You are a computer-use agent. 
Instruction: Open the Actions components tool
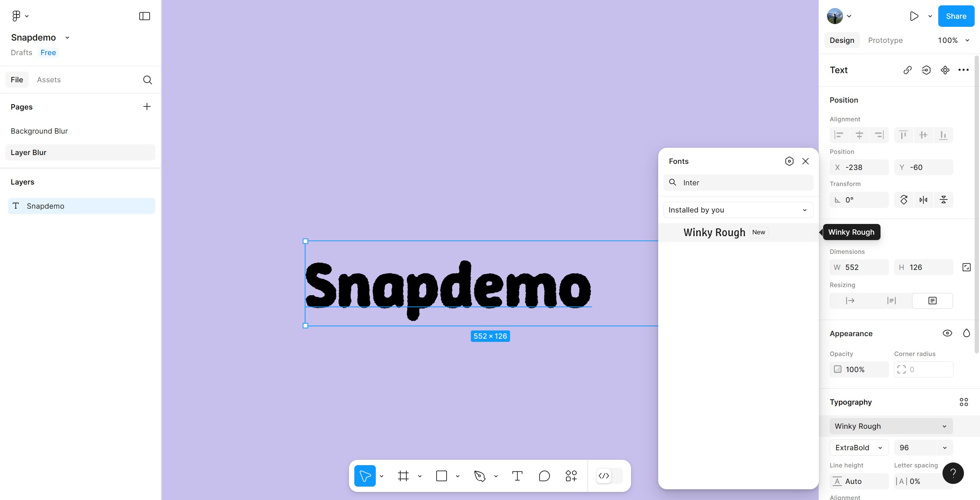(x=571, y=476)
